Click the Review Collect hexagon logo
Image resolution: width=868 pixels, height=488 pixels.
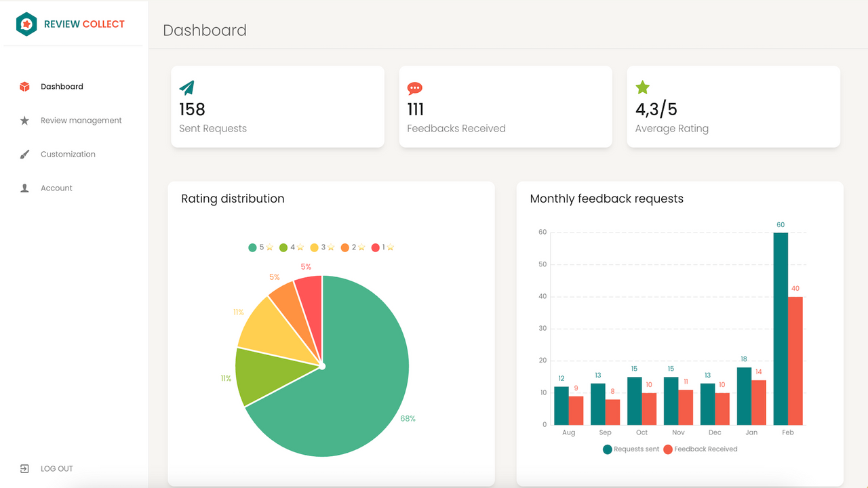pos(26,24)
